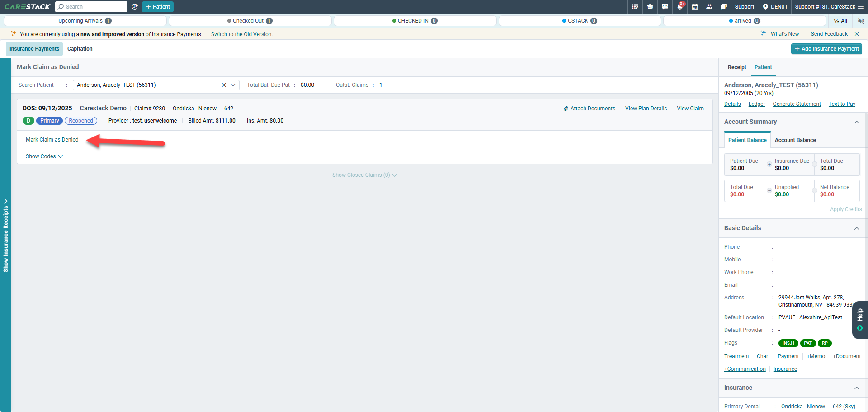This screenshot has width=868, height=412.
Task: Open the Ondricka - Nienow----642 (Sky) insurance link
Action: click(818, 407)
